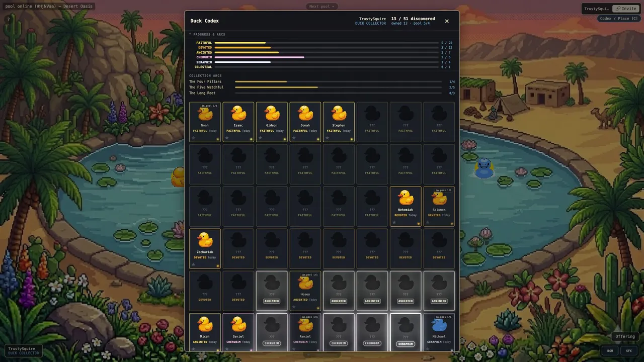Click the 'owned 13 · pool 5/4' text

pyautogui.click(x=411, y=23)
